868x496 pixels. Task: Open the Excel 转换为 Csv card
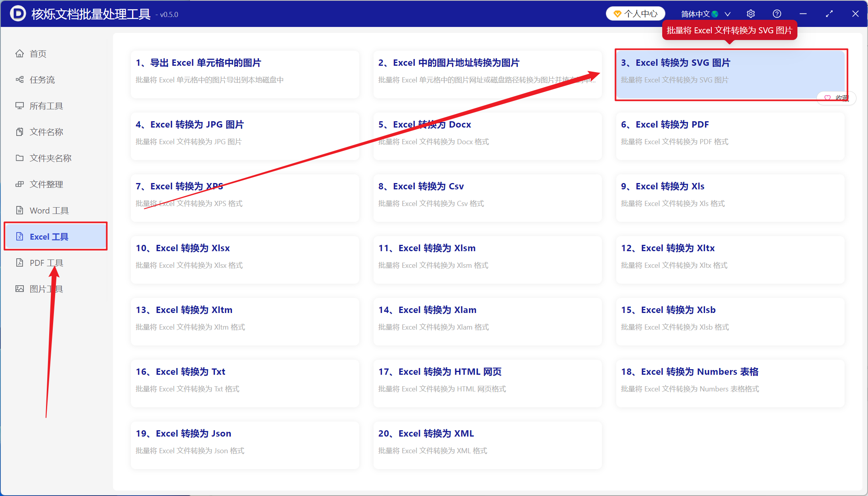click(488, 198)
